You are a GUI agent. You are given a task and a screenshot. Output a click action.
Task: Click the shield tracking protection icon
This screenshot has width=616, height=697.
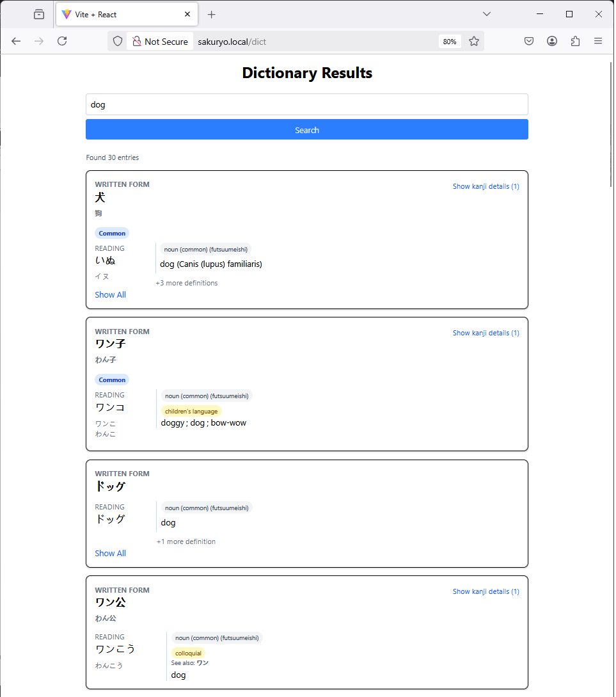pyautogui.click(x=118, y=41)
